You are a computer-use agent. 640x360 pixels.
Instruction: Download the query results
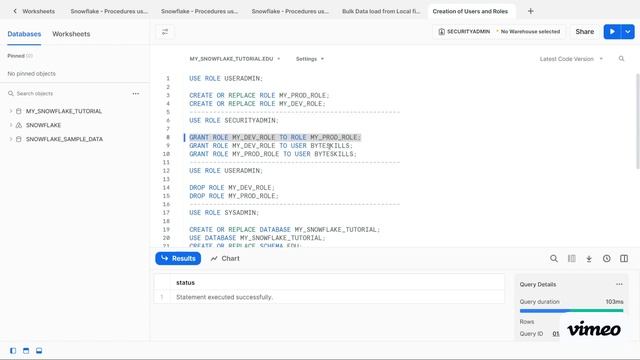tap(589, 258)
